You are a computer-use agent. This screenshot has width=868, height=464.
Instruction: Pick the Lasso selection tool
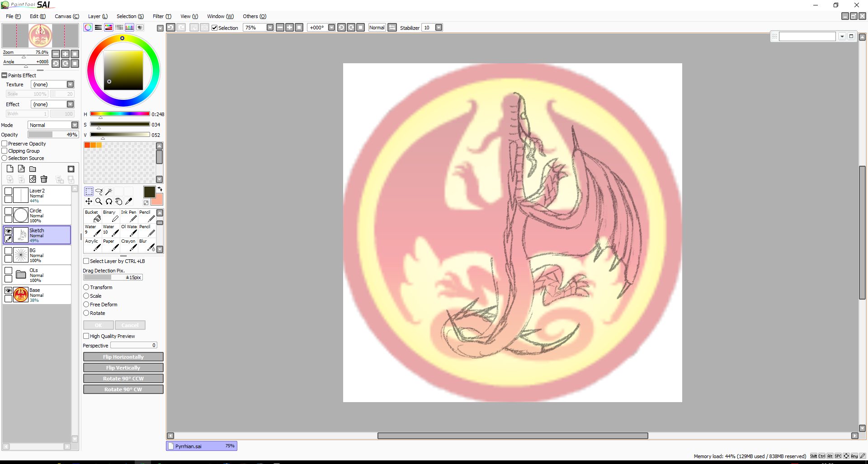[x=99, y=192]
